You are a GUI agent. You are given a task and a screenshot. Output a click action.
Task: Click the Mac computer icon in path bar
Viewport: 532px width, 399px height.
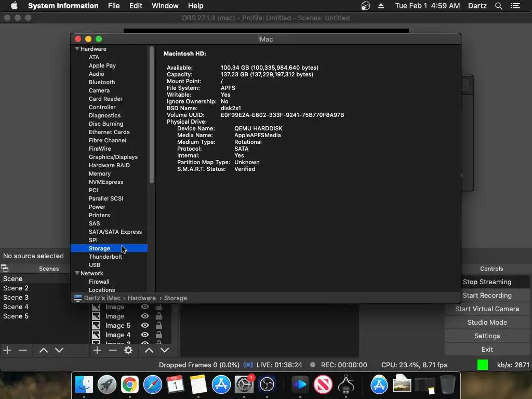tap(78, 298)
